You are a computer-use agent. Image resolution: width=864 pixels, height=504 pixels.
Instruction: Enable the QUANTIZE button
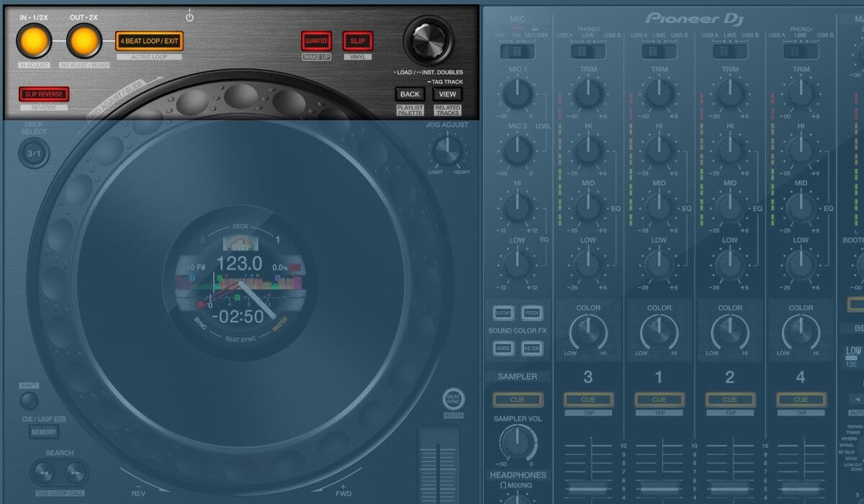[315, 40]
